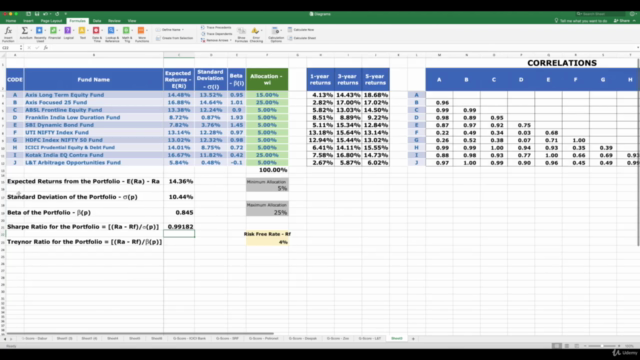The width and height of the screenshot is (640, 360).
Task: Click the fx button beside the formula bar
Action: click(x=46, y=48)
